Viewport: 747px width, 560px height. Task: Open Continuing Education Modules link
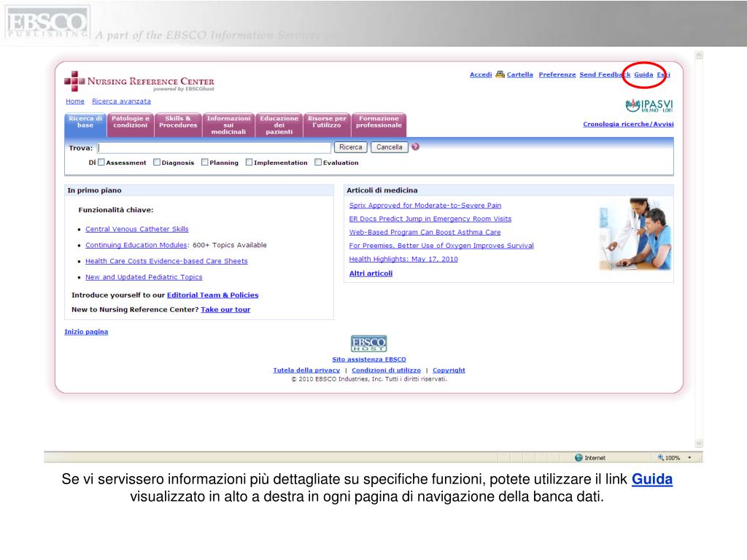[x=136, y=245]
